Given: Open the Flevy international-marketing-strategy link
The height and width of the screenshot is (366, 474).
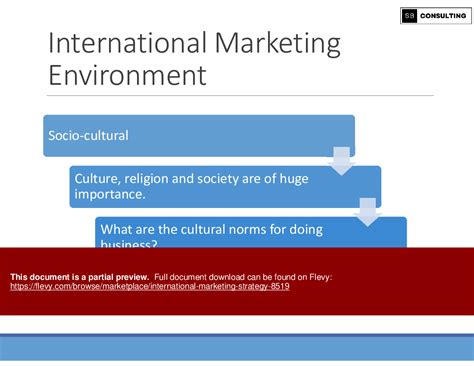Looking at the screenshot, I should [150, 286].
